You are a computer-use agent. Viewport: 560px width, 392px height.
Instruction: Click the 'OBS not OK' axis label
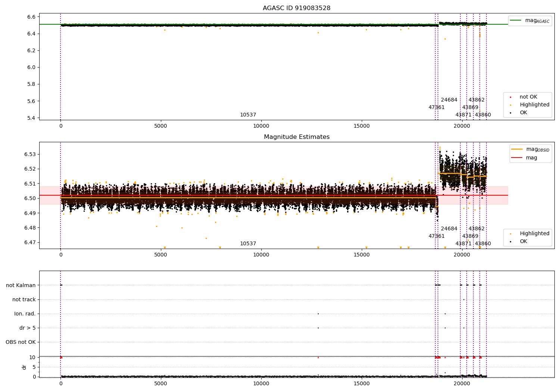[21, 342]
